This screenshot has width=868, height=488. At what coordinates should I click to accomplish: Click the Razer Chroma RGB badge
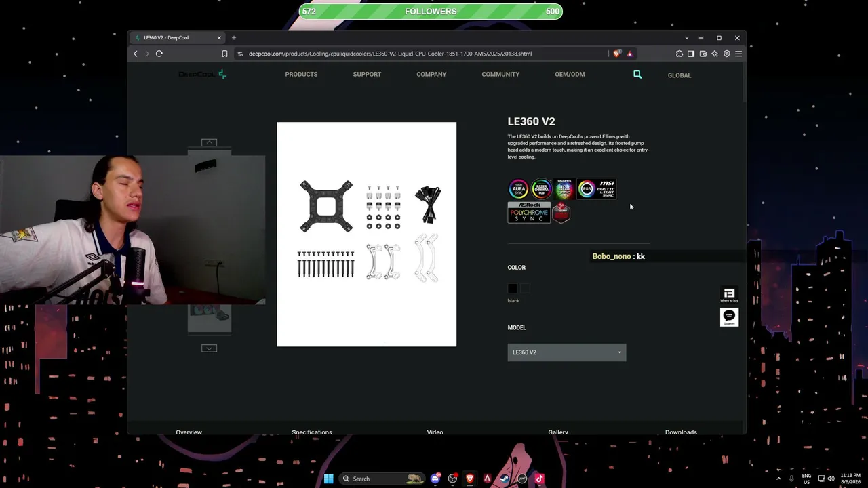541,189
